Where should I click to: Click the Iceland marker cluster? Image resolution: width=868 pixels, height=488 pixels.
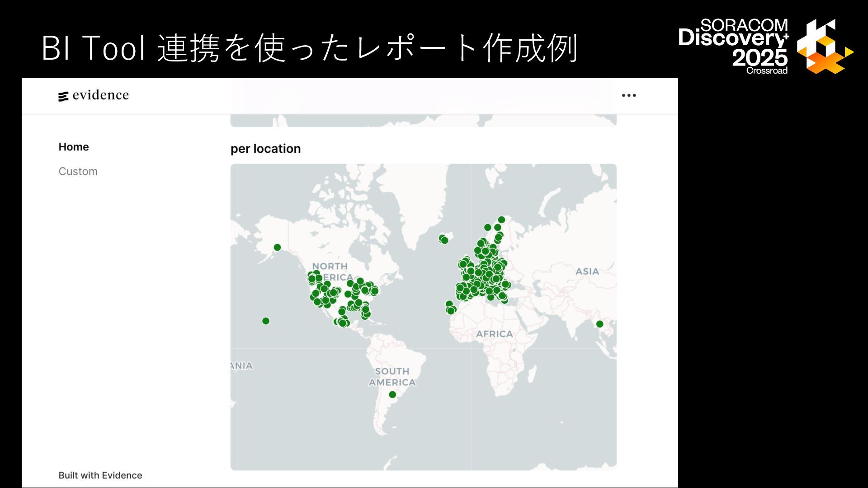443,239
